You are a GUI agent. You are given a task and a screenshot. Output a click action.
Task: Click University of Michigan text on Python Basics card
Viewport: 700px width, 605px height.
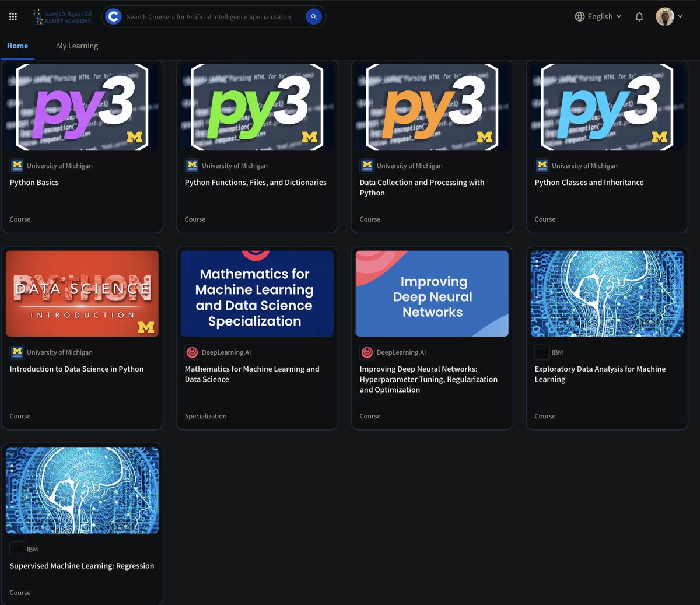[60, 166]
